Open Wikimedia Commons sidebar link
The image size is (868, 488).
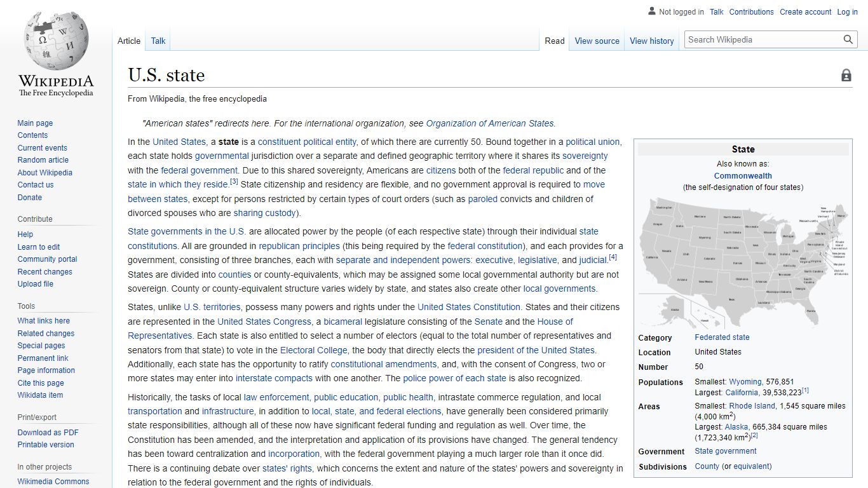pyautogui.click(x=53, y=482)
